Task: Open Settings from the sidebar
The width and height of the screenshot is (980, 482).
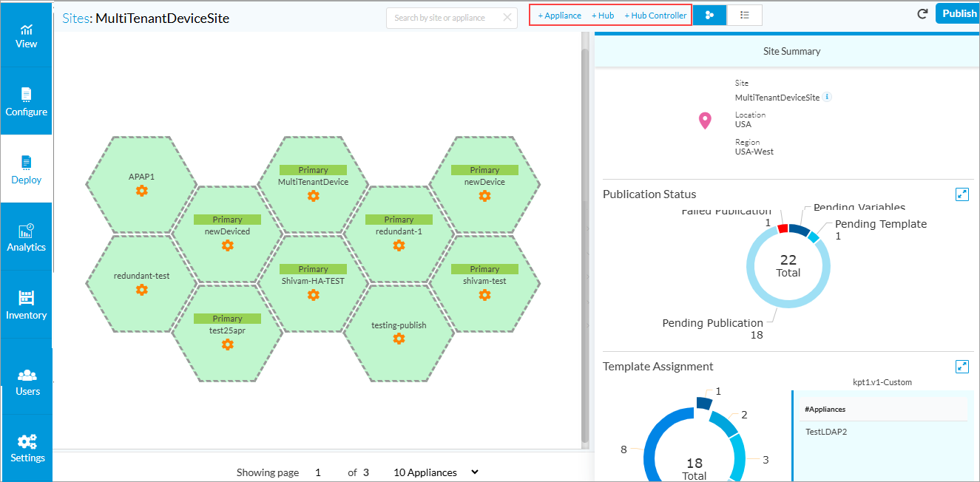Action: click(x=27, y=448)
